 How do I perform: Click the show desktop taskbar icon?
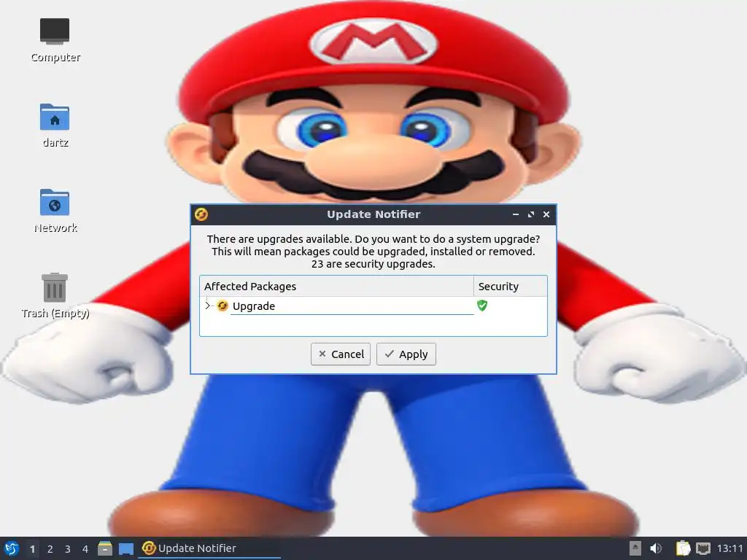coord(125,548)
